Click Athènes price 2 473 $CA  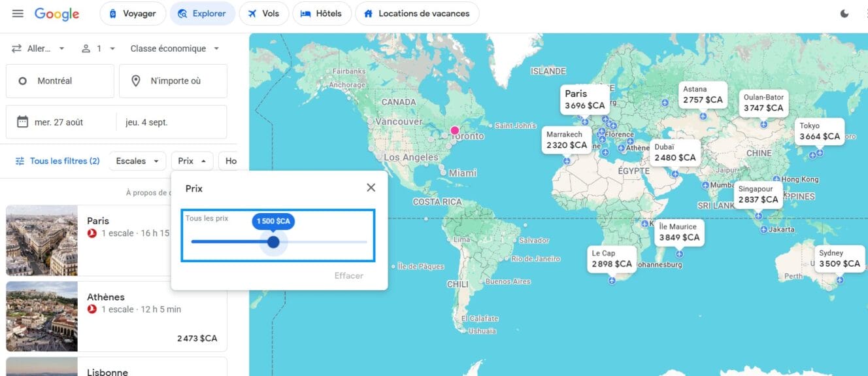[197, 338]
